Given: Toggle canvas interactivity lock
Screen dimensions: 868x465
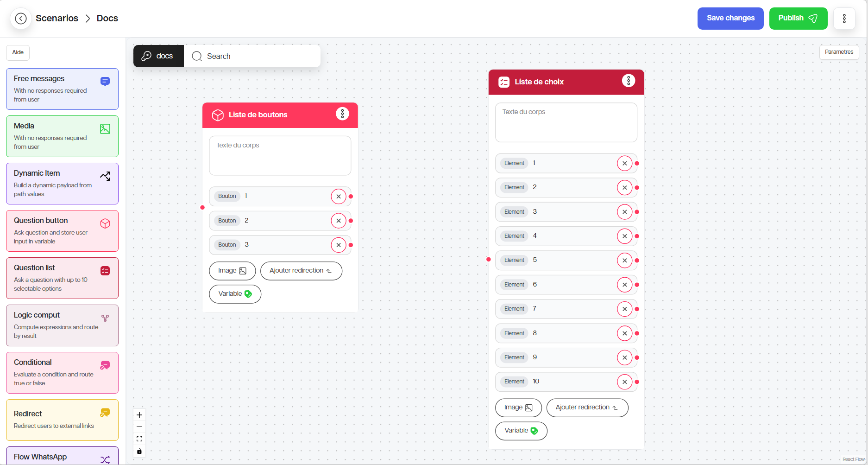Looking at the screenshot, I should click(x=139, y=451).
